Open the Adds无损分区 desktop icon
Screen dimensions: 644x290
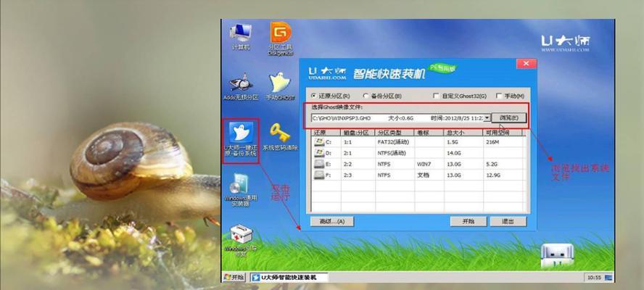241,87
